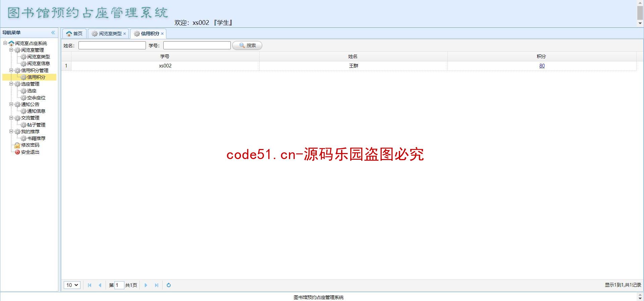Go to previous page of results
Screen dimensions: 644x301
tap(100, 285)
